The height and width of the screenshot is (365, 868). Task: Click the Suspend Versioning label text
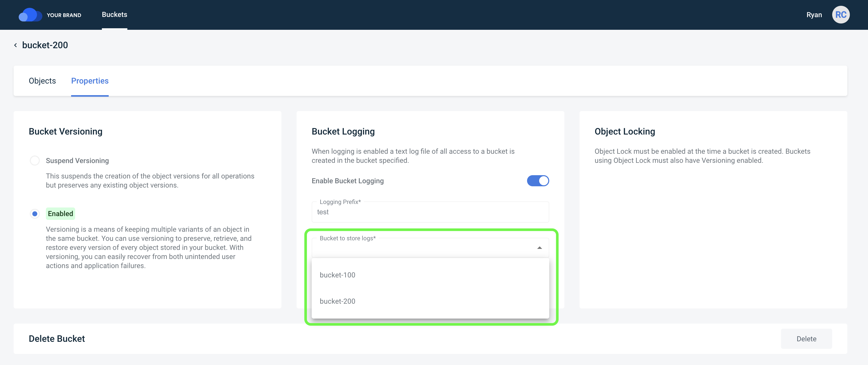(77, 161)
